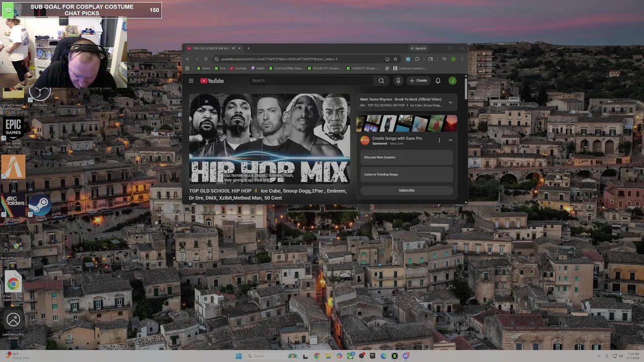Click the YouTube search magnifier button
The width and height of the screenshot is (644, 362).
click(381, 80)
